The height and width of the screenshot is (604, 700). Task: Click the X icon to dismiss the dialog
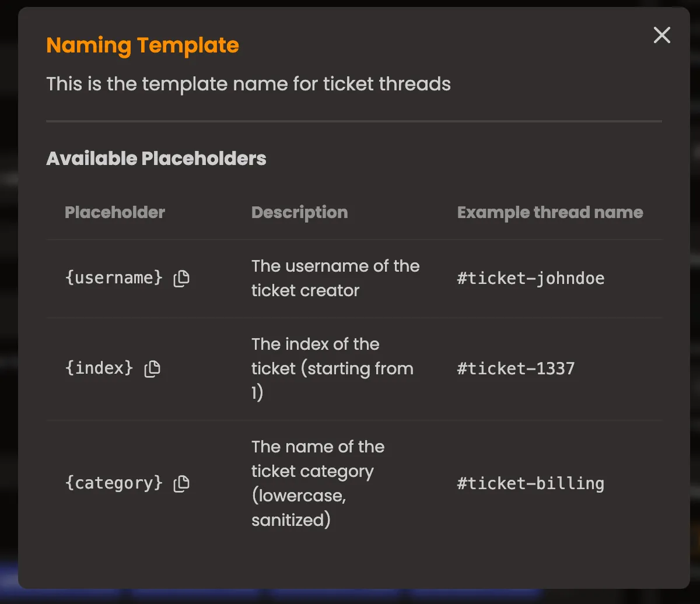click(661, 35)
